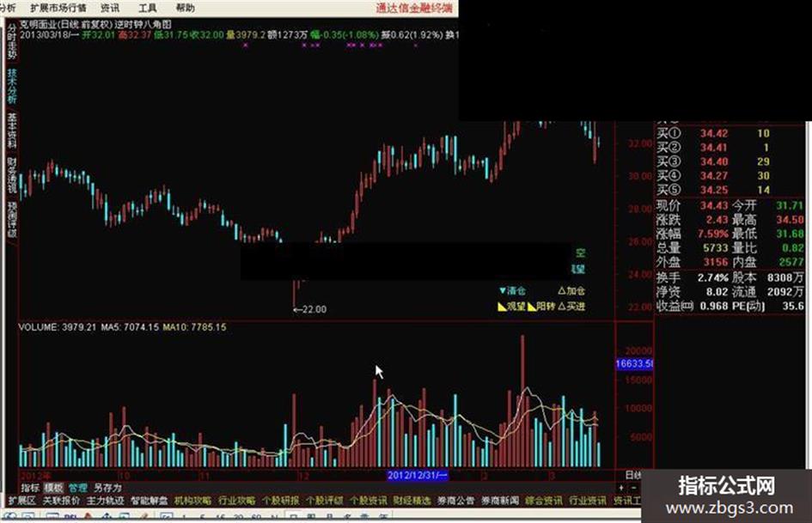The image size is (812, 523).
Task: Click the plus zoom button by 日线
Action: pos(621,488)
